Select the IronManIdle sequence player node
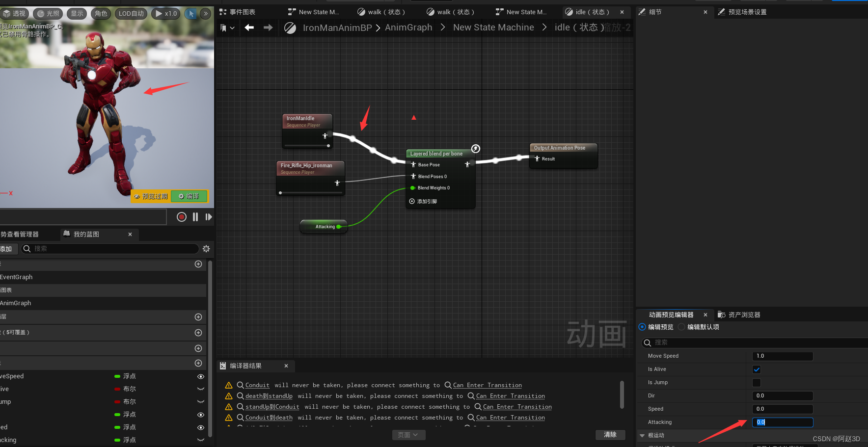This screenshot has height=447, width=868. [307, 131]
